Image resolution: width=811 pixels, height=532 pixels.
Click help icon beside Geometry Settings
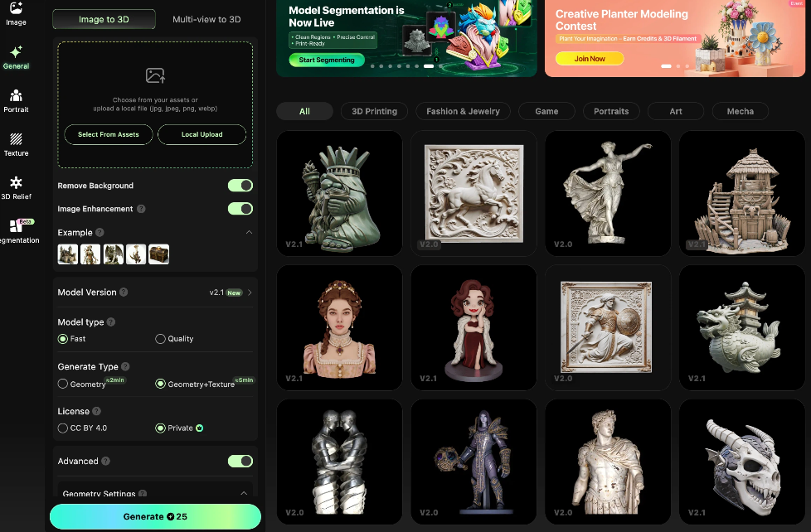(143, 494)
